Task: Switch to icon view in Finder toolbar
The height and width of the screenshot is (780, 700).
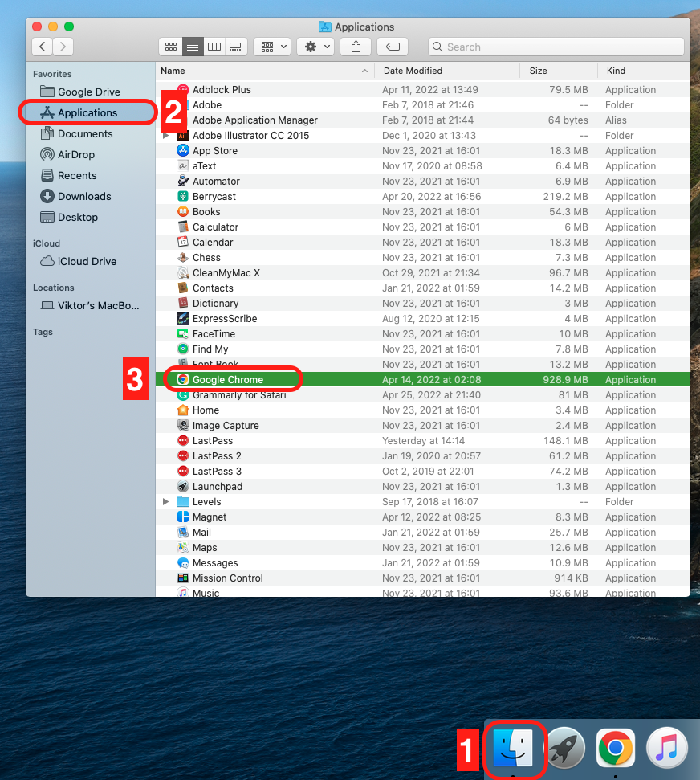Action: pyautogui.click(x=170, y=47)
